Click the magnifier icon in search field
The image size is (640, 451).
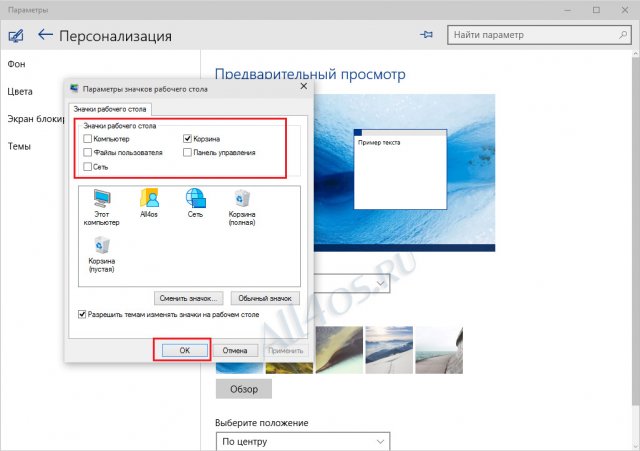coord(623,35)
